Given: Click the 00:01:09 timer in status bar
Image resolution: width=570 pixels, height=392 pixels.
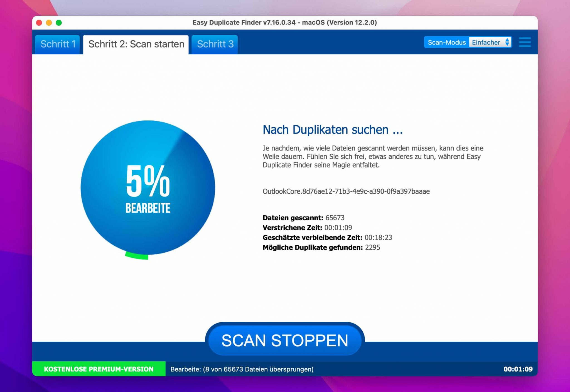Looking at the screenshot, I should click(x=518, y=369).
